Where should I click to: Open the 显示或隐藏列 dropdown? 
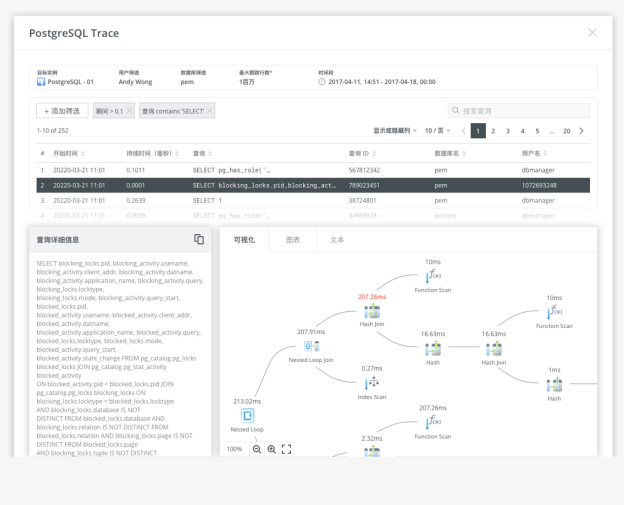pos(395,131)
